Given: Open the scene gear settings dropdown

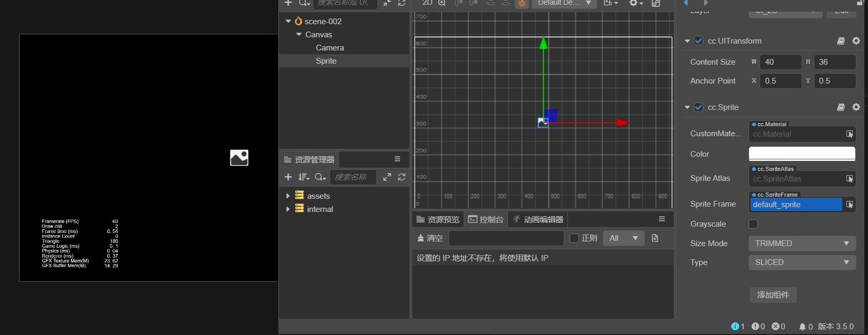Looking at the screenshot, I should tap(636, 3).
